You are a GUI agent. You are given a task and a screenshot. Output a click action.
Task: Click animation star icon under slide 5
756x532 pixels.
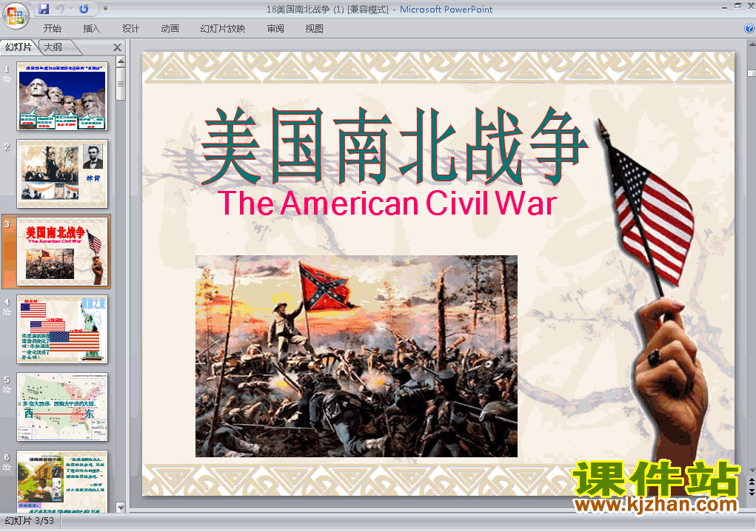tap(7, 390)
